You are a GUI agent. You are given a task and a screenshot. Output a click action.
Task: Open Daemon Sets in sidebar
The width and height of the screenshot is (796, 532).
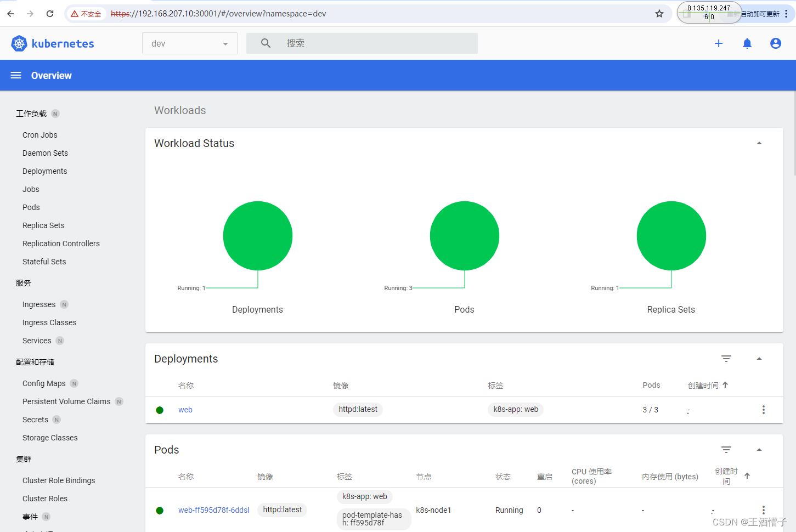[x=46, y=153]
